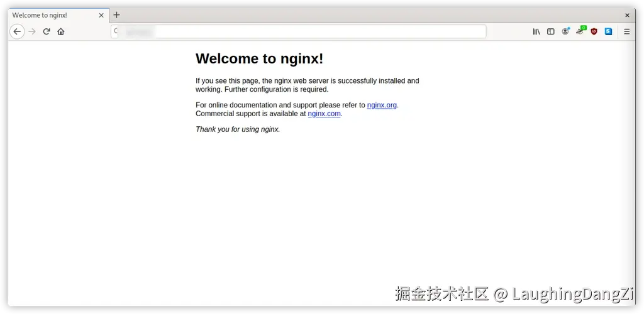
Task: Open the Firefox account menu
Action: coord(565,31)
